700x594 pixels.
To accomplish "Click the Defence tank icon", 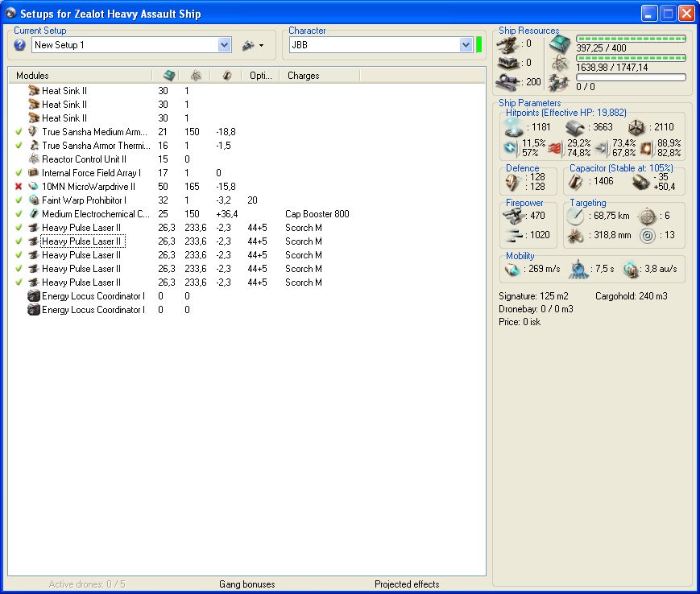I will (513, 182).
